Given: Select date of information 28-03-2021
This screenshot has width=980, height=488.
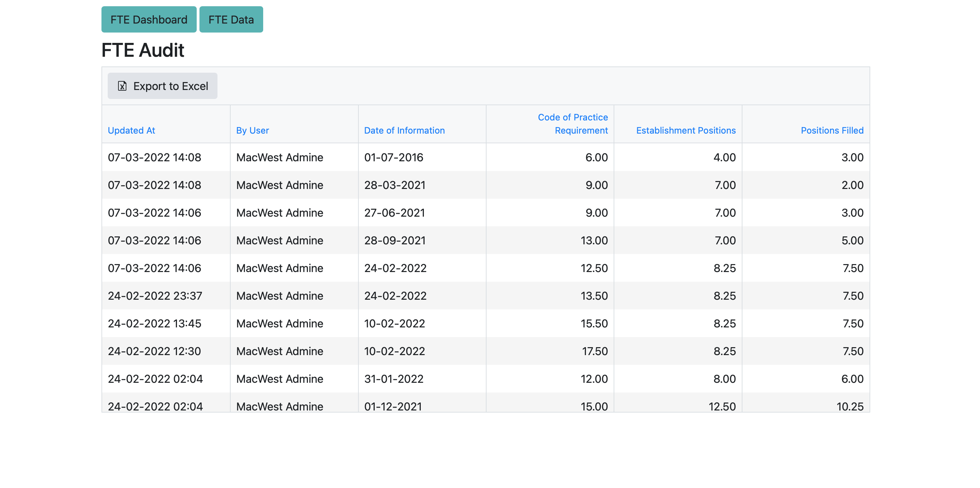Looking at the screenshot, I should tap(394, 185).
